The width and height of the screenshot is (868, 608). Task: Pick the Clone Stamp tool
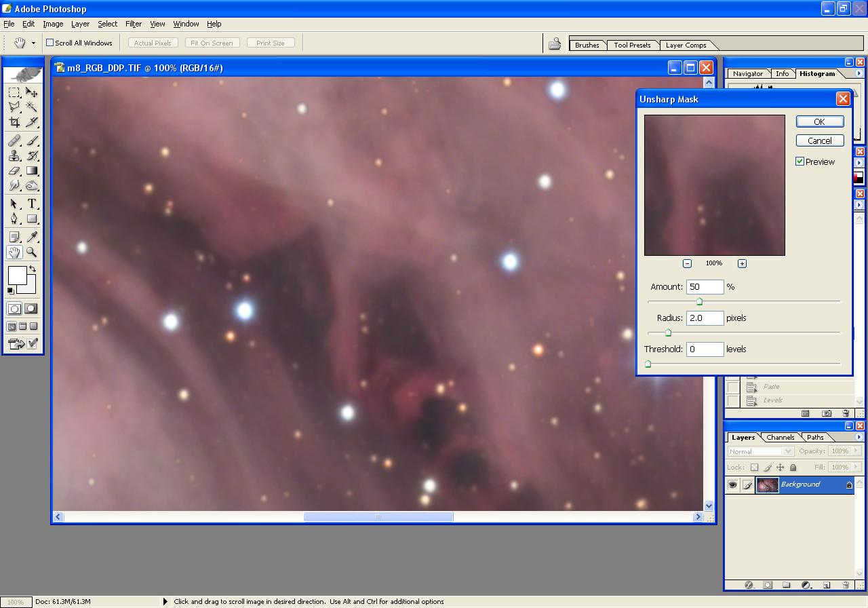pos(14,155)
